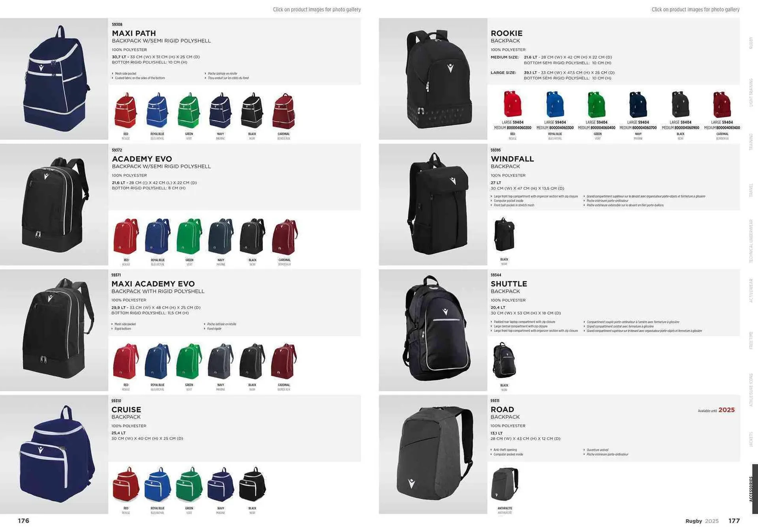Open the Maxi Path main product image

point(54,79)
